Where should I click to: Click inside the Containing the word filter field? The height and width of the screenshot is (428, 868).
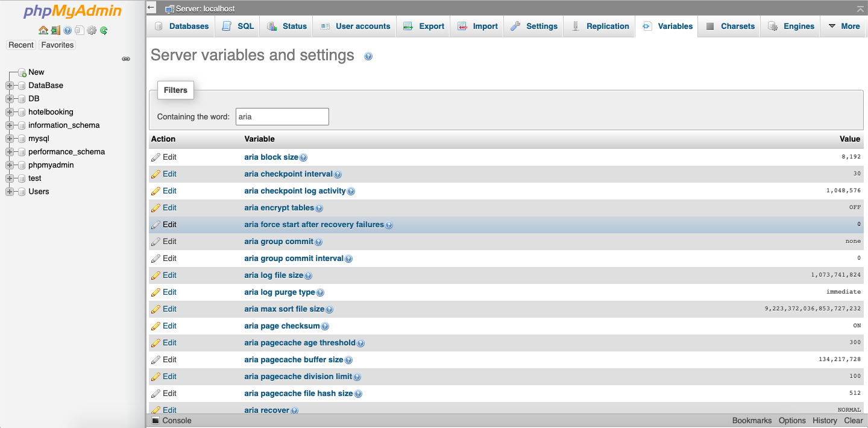pyautogui.click(x=281, y=116)
